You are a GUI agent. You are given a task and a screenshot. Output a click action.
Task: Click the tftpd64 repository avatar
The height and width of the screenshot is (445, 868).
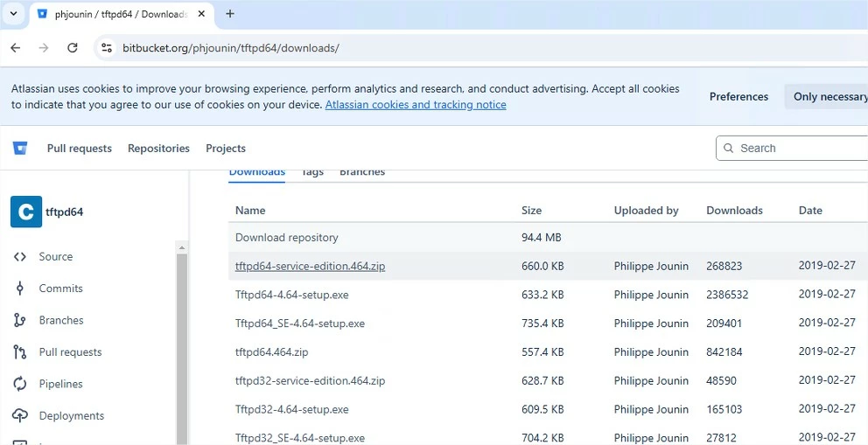coord(26,212)
